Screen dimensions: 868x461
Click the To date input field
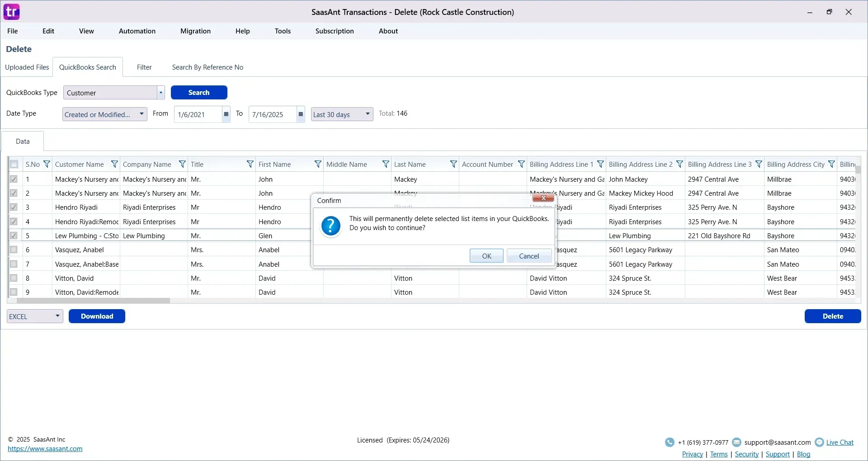pos(273,114)
